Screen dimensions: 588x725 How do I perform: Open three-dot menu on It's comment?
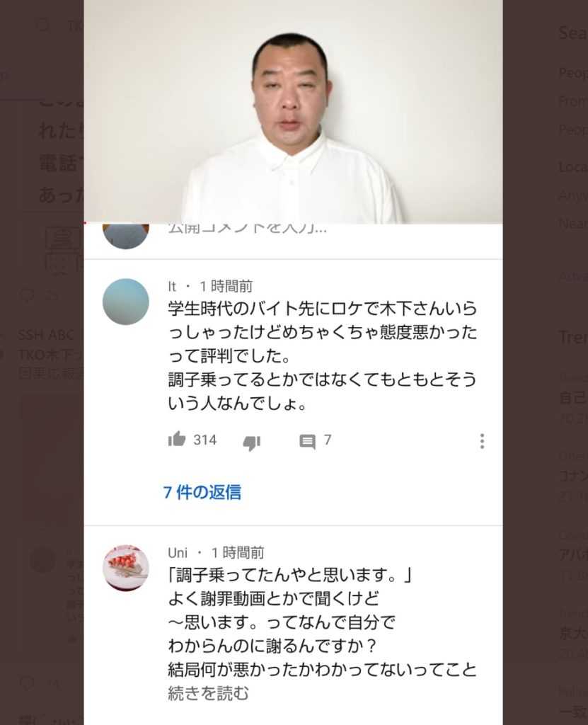(x=482, y=441)
